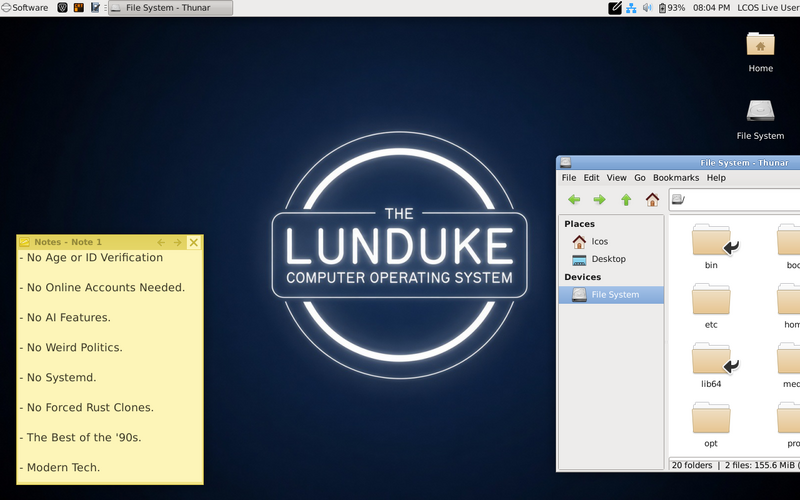Open the Software applications menu
Image resolution: width=800 pixels, height=500 pixels.
24,8
